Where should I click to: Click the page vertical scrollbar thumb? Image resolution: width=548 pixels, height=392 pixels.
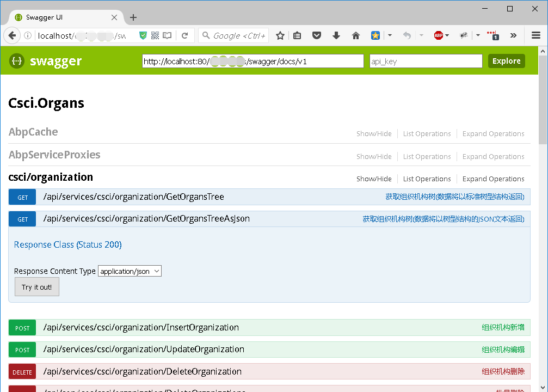[x=543, y=100]
